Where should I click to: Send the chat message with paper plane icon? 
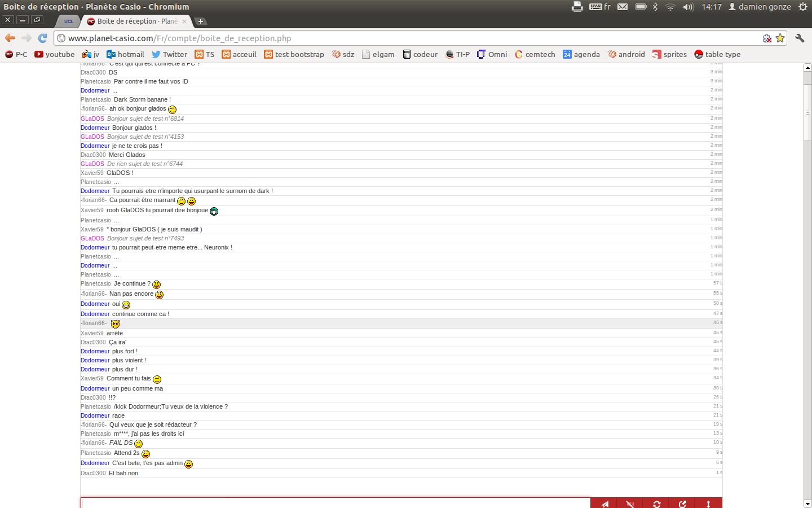[604, 503]
